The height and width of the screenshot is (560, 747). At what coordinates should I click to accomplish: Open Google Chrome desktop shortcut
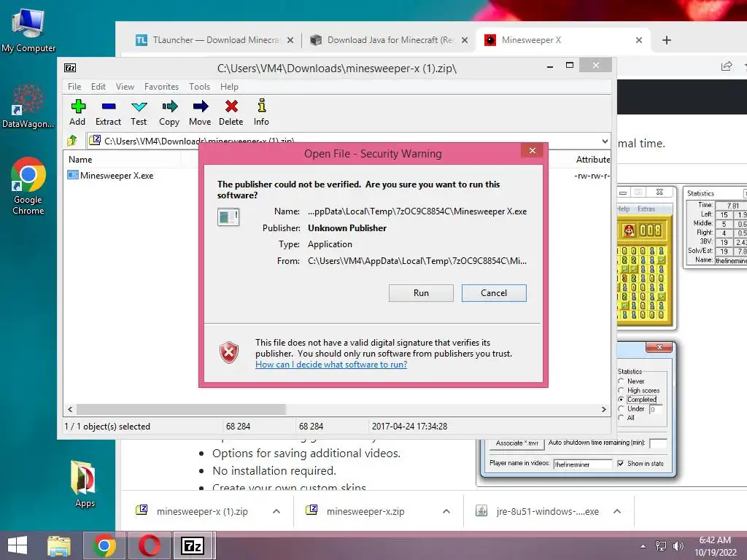click(x=28, y=186)
